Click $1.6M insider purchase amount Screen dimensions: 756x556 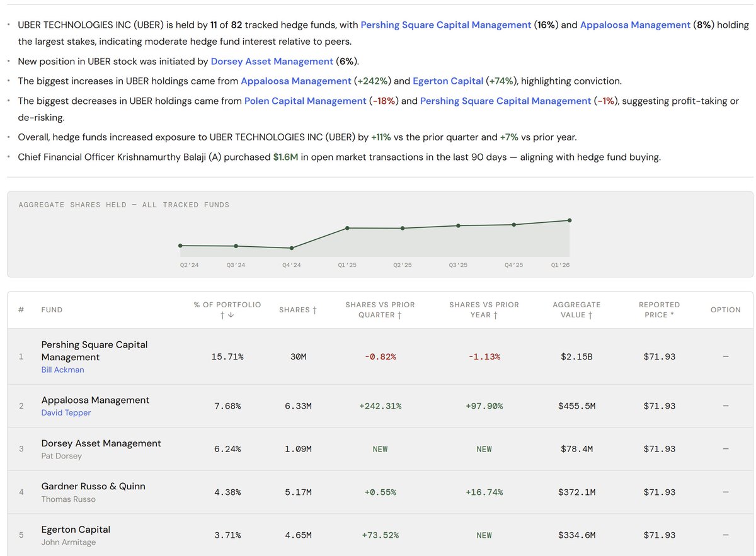[285, 157]
